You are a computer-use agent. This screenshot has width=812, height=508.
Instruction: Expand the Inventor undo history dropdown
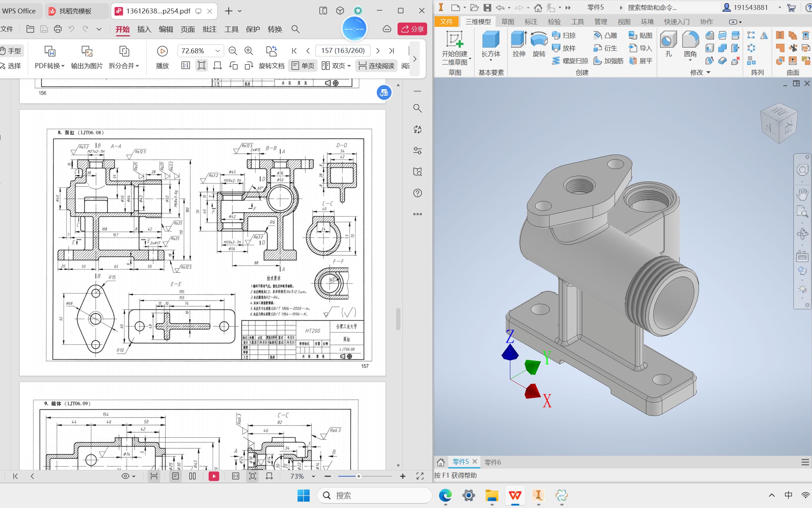click(x=509, y=8)
